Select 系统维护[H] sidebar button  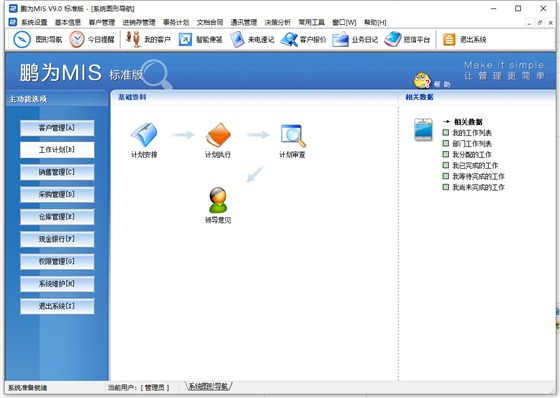(x=57, y=284)
